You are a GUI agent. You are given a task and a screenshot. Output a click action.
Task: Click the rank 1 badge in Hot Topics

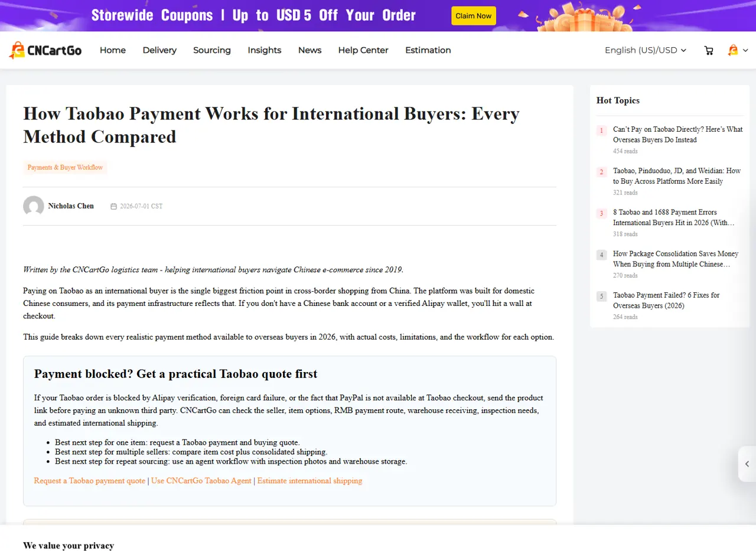tap(601, 131)
